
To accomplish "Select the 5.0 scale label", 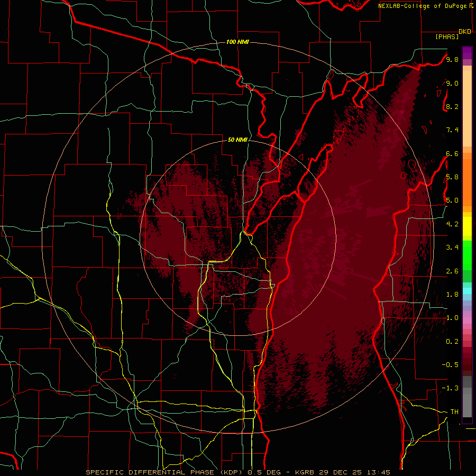I will (452, 200).
